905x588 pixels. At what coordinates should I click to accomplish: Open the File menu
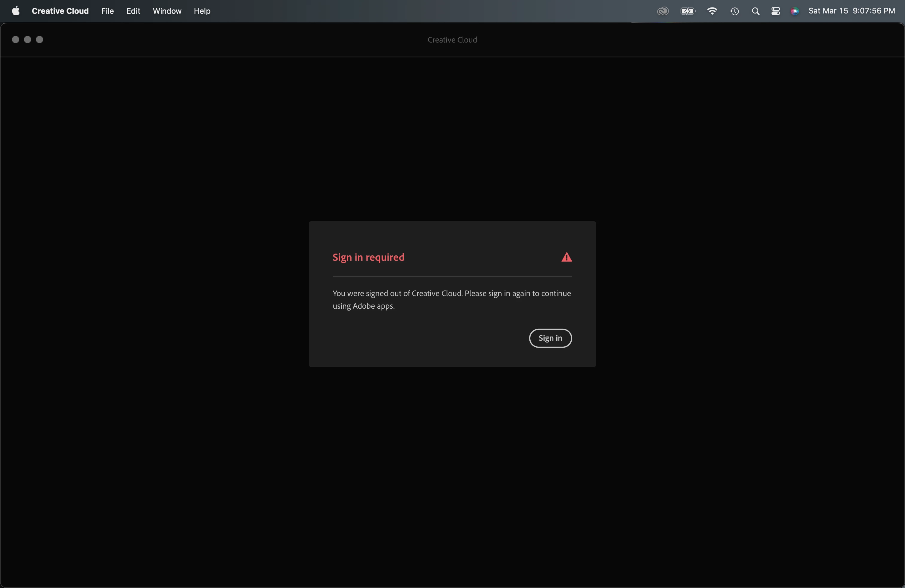[x=107, y=11]
